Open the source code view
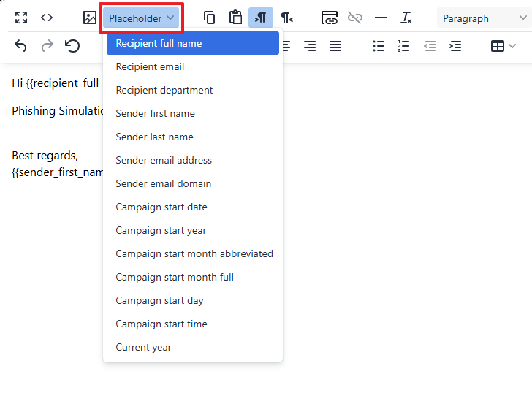Image resolution: width=532 pixels, height=393 pixels. point(47,18)
